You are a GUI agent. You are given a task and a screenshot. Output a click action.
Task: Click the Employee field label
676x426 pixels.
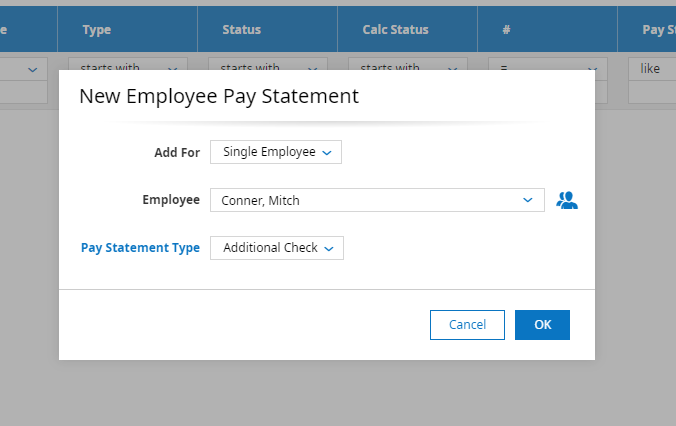click(x=171, y=200)
